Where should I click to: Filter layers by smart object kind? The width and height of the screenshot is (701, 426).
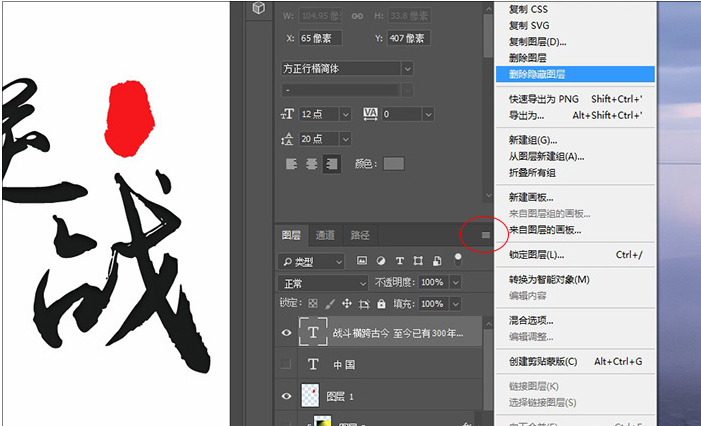pos(437,261)
